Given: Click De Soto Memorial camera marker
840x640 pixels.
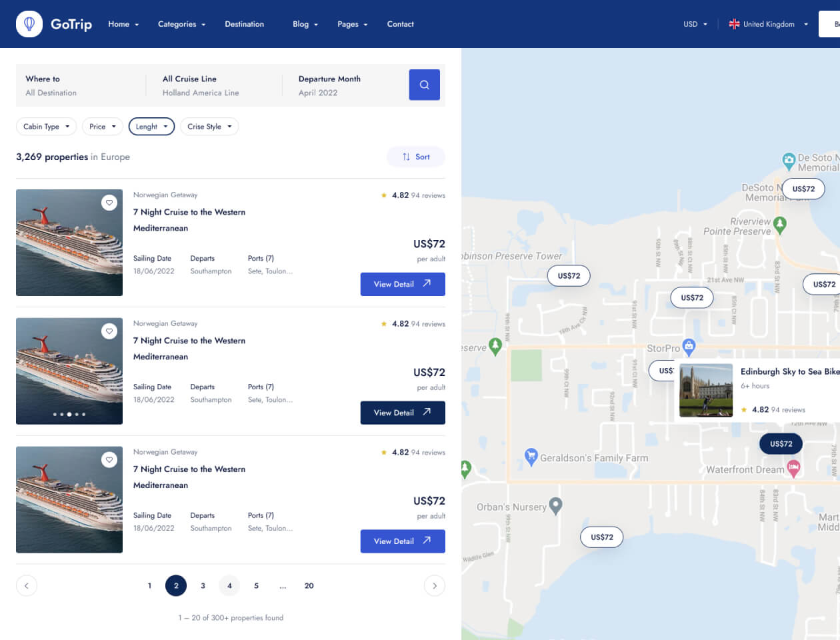Looking at the screenshot, I should click(789, 160).
